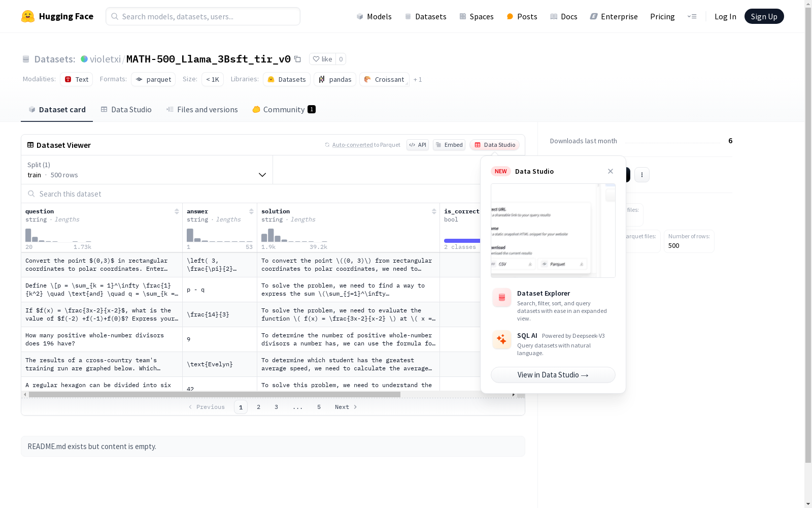Viewport: 812px width, 508px height.
Task: Click the <1K size tag
Action: point(213,79)
